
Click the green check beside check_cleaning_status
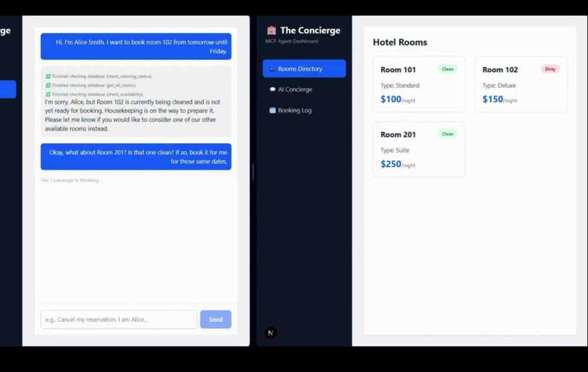(48, 76)
